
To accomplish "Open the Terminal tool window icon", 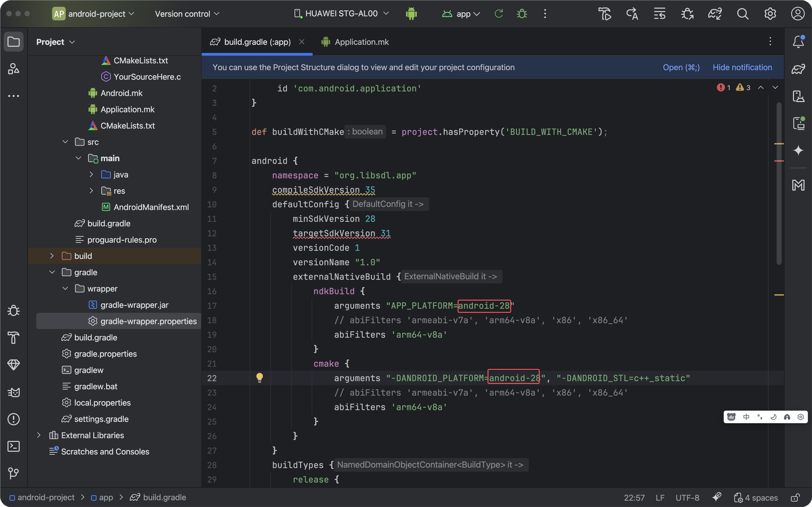I will pos(13,446).
